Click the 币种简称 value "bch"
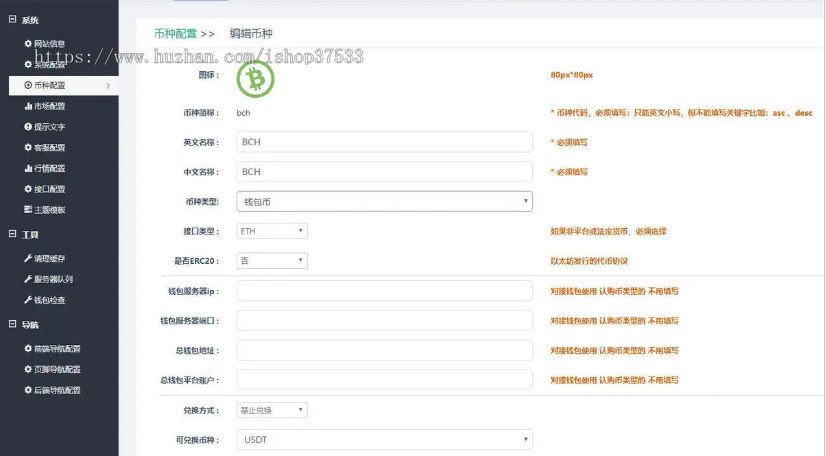Viewport: 826px width, 456px height. pos(243,113)
